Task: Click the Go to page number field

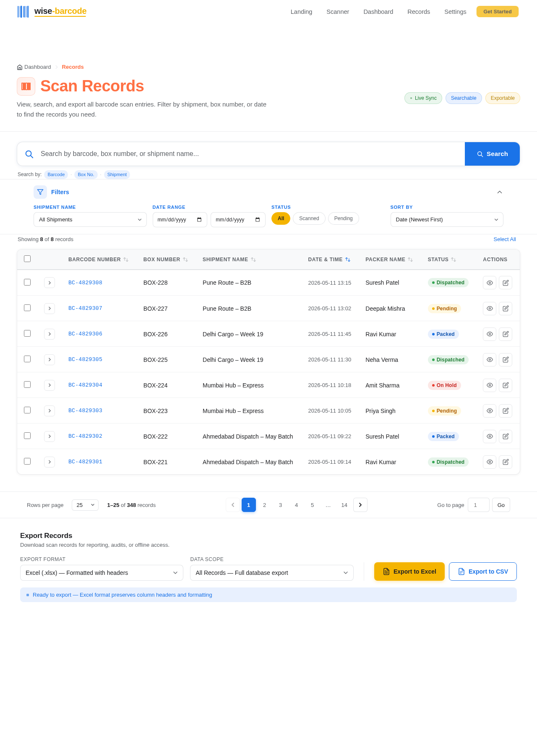Action: coord(479,505)
